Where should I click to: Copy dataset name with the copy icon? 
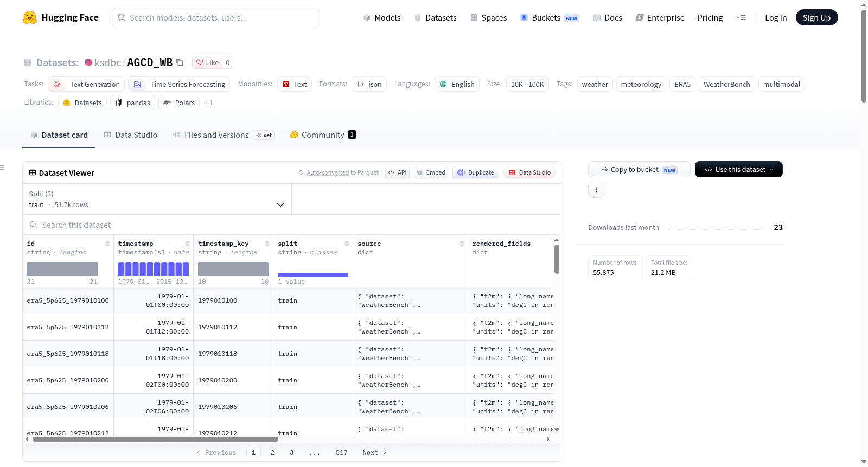[180, 62]
